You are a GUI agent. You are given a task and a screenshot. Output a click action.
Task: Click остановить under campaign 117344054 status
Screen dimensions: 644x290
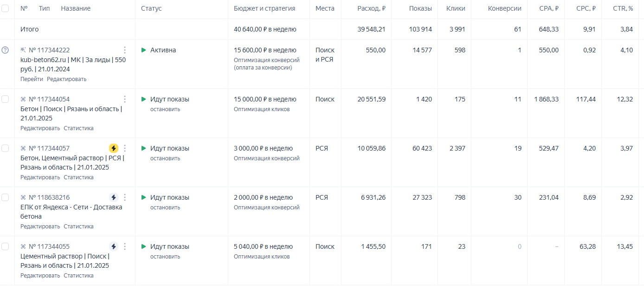coord(165,109)
